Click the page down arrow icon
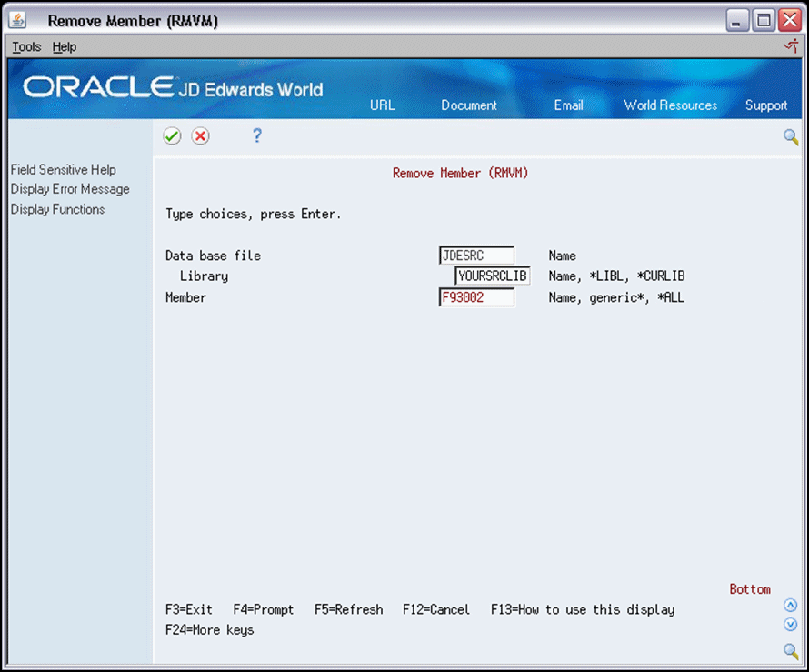 tap(791, 625)
